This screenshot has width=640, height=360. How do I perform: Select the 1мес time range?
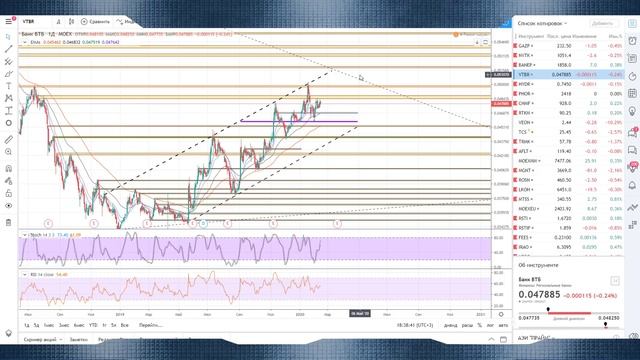pos(49,325)
